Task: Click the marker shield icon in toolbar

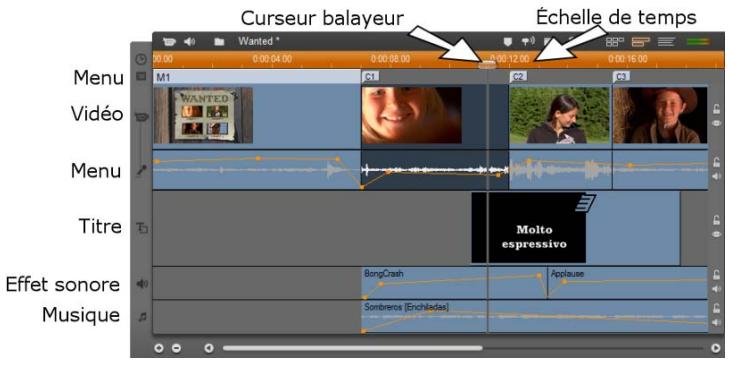Action: point(508,42)
